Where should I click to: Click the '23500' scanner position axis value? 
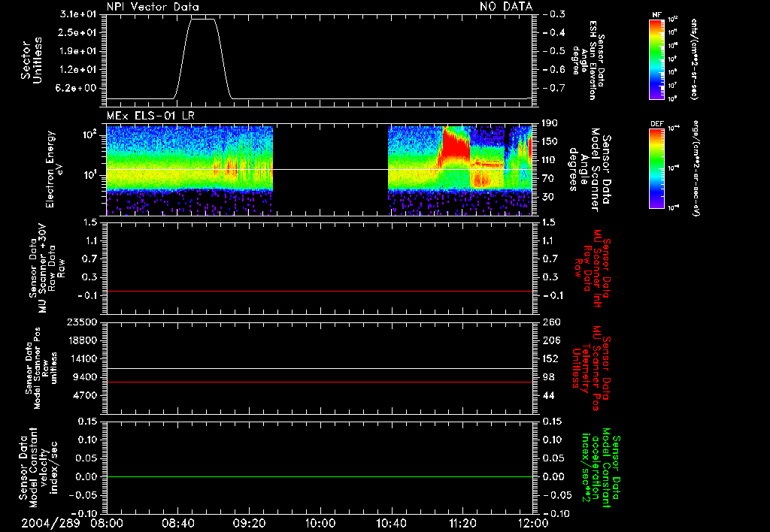(x=82, y=322)
